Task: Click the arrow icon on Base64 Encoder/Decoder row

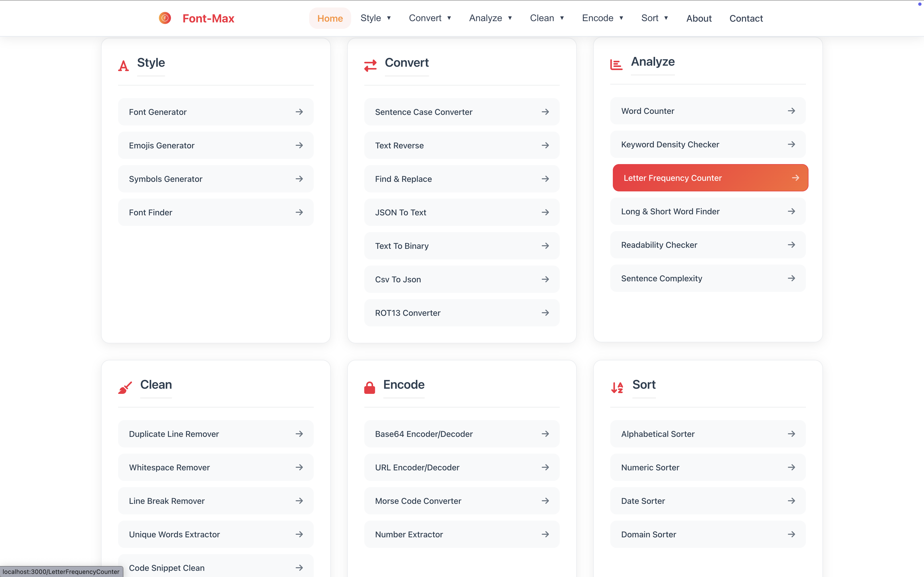Action: (x=545, y=434)
